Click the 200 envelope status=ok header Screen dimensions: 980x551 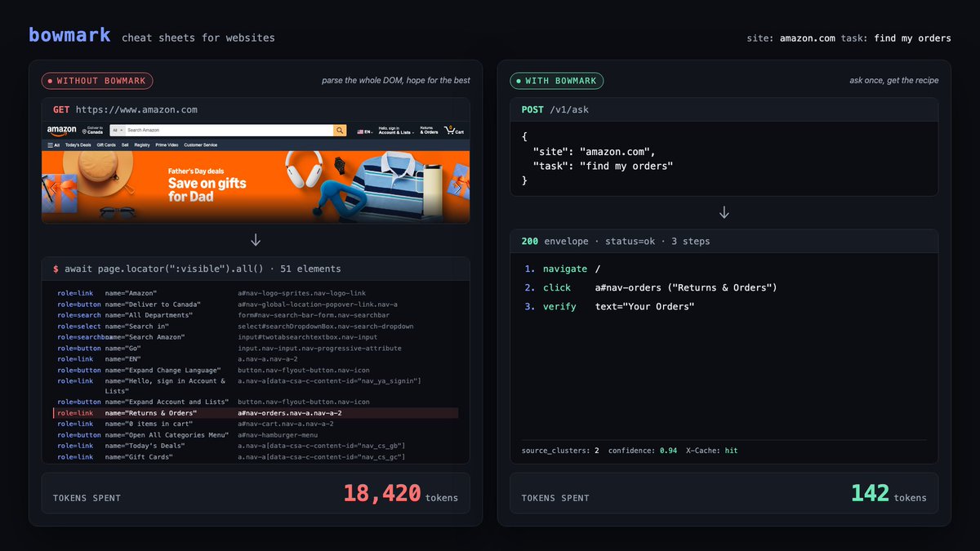[x=616, y=242]
